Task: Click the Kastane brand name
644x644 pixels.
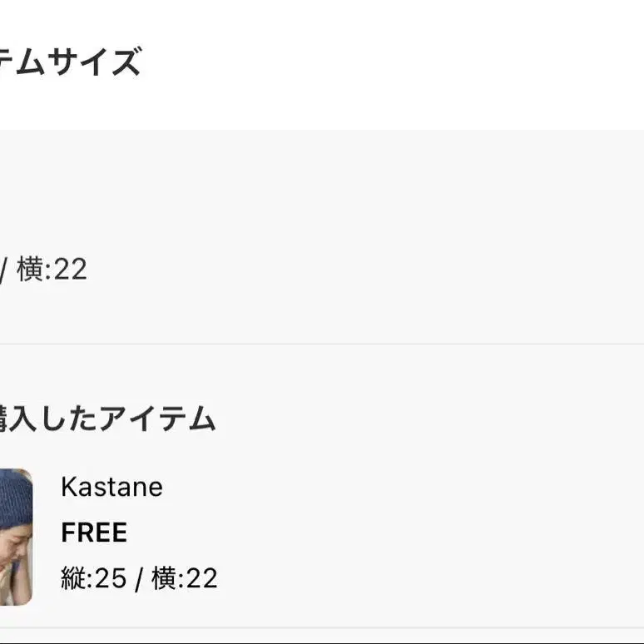Action: [x=111, y=487]
